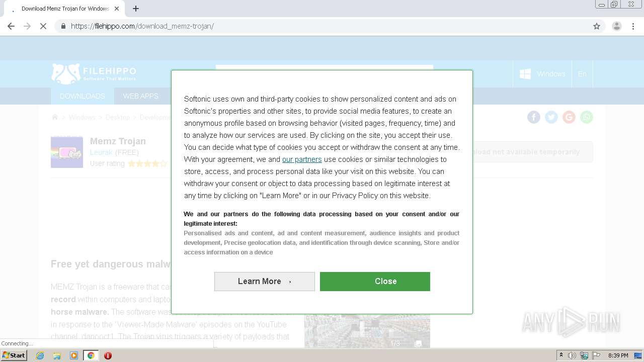Click the Action Center flag icon
This screenshot has width=644, height=362.
click(x=596, y=355)
